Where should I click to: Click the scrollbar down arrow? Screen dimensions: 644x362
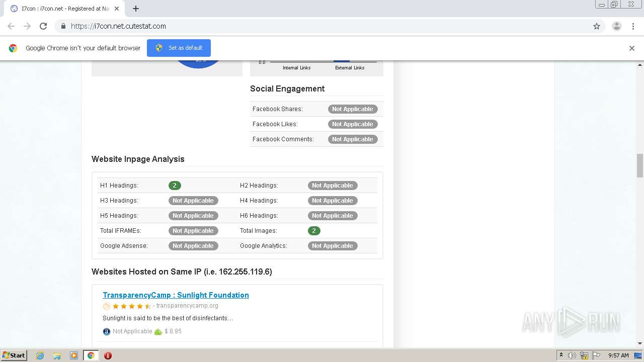pos(640,343)
